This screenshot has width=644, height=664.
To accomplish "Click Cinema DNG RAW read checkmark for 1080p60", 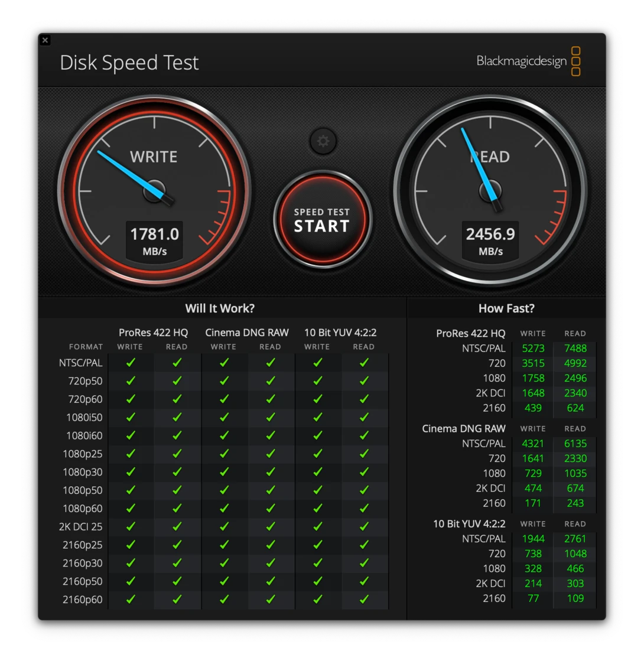I will (270, 508).
